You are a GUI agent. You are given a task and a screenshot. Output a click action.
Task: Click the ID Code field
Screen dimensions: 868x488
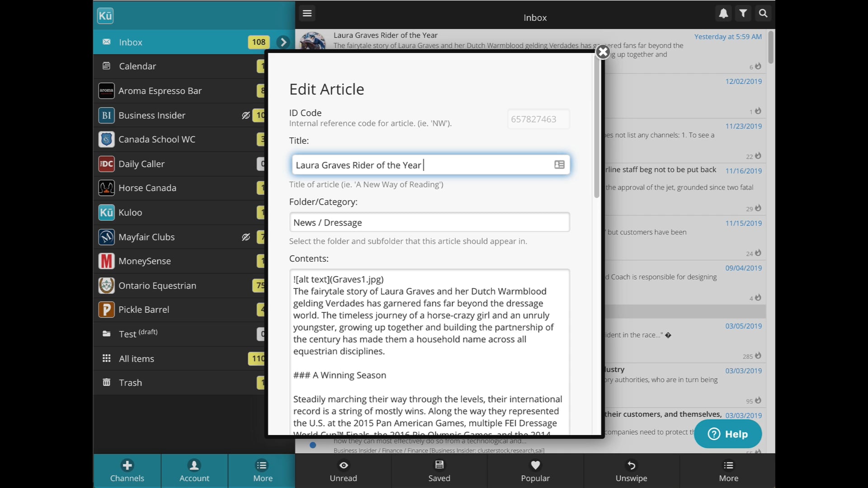click(538, 119)
